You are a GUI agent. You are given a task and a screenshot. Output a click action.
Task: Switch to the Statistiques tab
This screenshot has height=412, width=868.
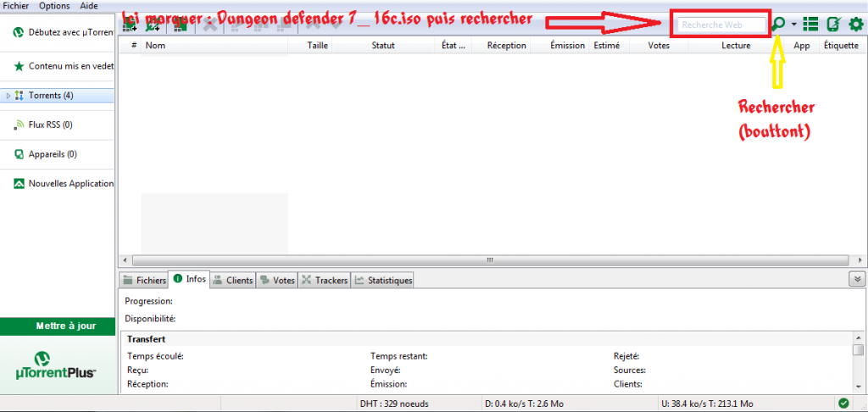click(384, 281)
